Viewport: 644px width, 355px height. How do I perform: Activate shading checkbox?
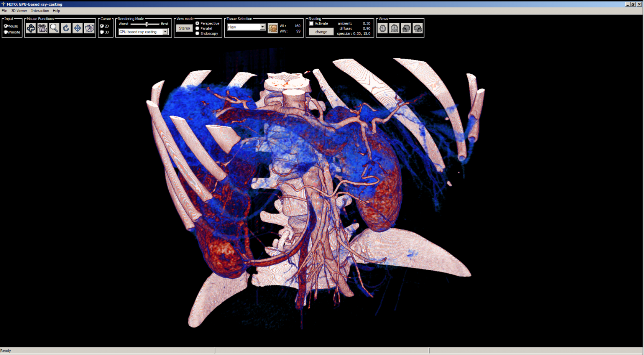(x=311, y=23)
